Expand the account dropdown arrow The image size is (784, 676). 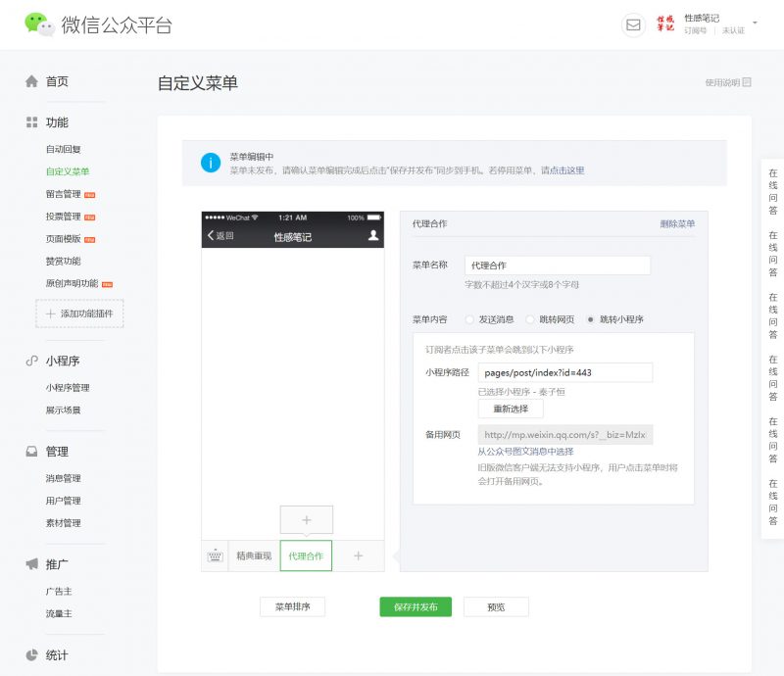(755, 23)
